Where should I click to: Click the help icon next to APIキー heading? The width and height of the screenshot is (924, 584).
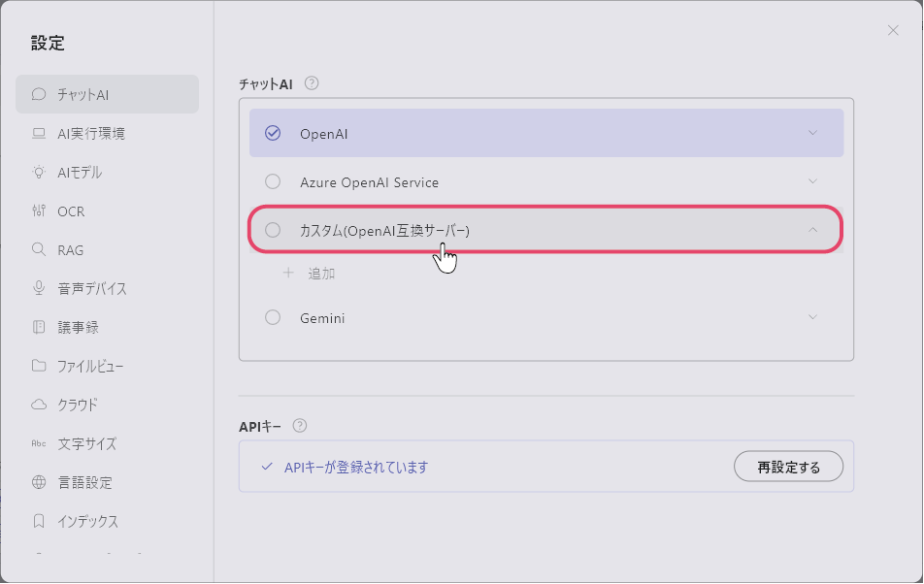pos(300,425)
